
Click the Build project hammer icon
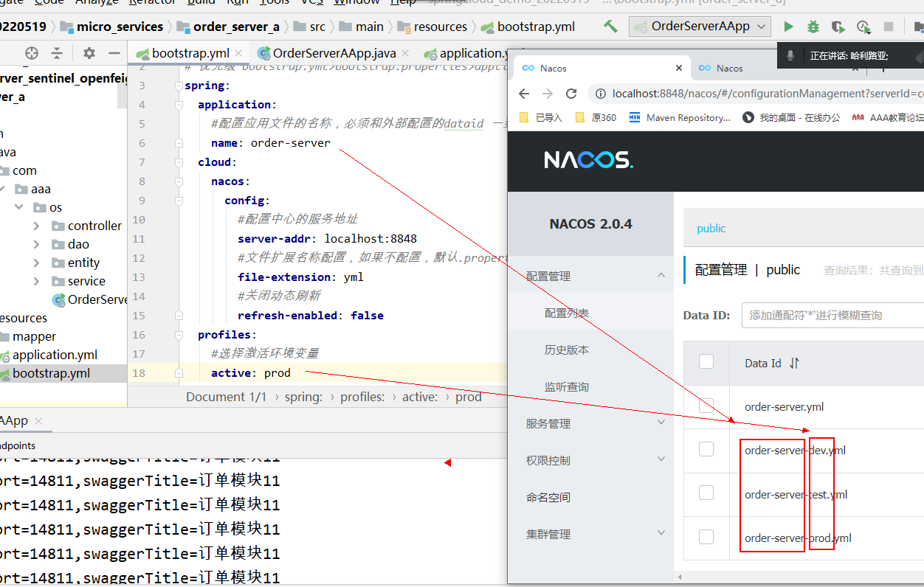click(610, 27)
